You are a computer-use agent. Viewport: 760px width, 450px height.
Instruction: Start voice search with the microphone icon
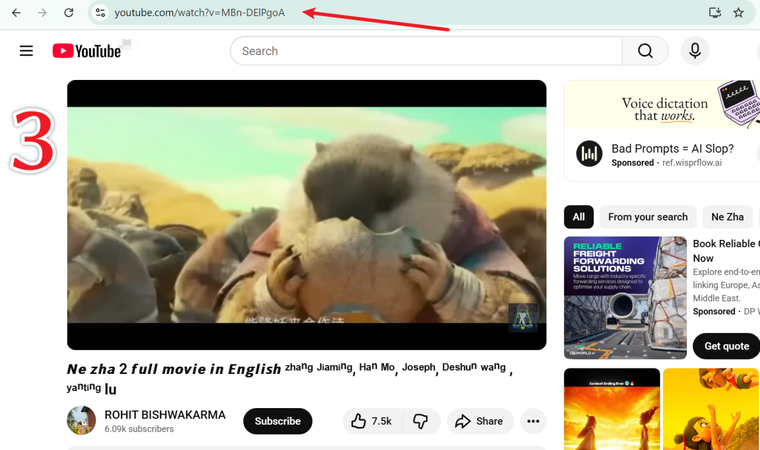click(x=695, y=51)
